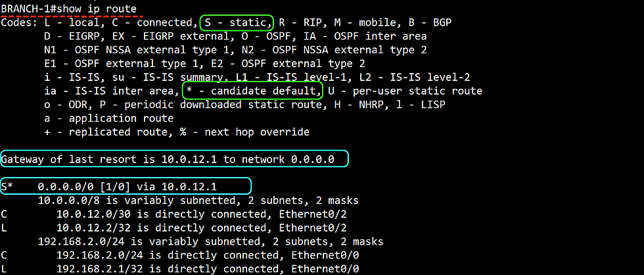Click the '10.0.0.0/8 is variably subnetted' line

click(x=198, y=201)
